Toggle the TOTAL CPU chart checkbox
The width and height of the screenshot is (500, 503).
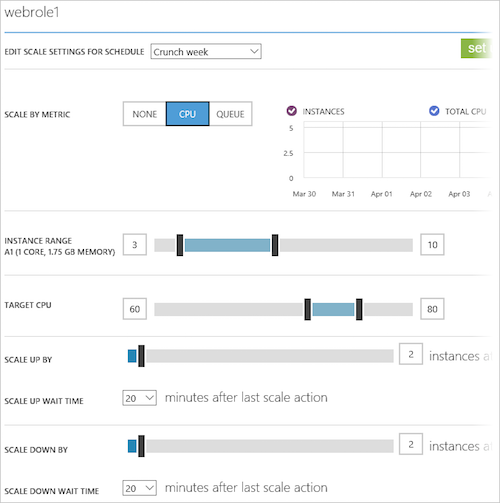434,111
